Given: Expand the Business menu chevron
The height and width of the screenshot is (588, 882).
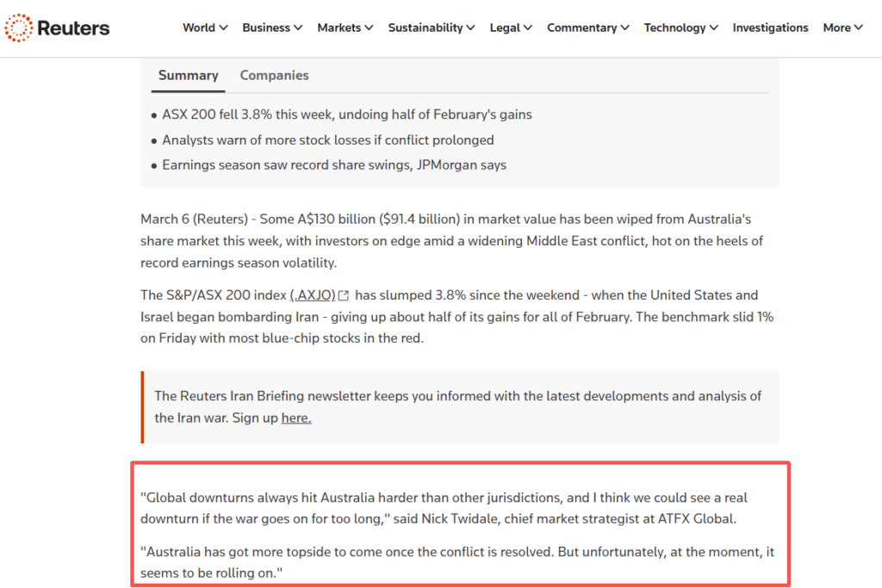Looking at the screenshot, I should pos(298,28).
